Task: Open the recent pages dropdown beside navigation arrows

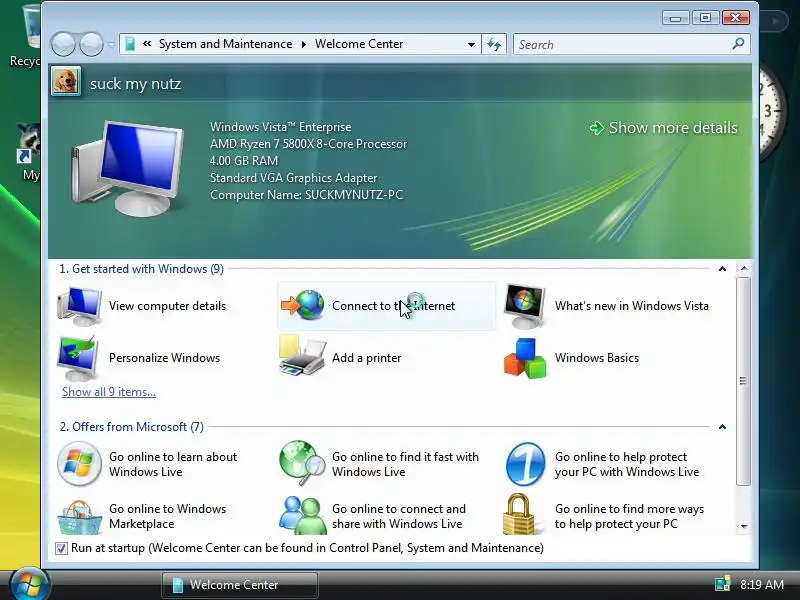Action: point(111,45)
